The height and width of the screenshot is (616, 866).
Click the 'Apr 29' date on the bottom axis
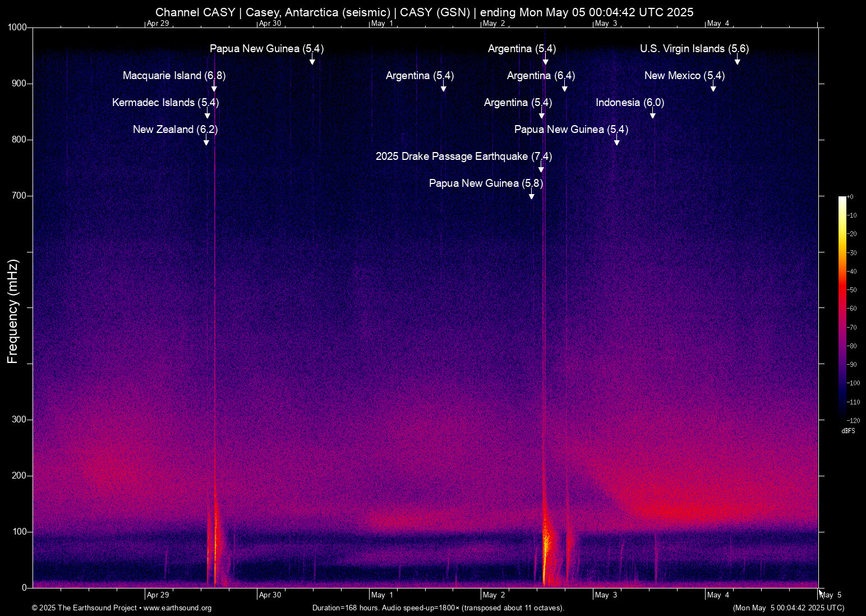(158, 595)
